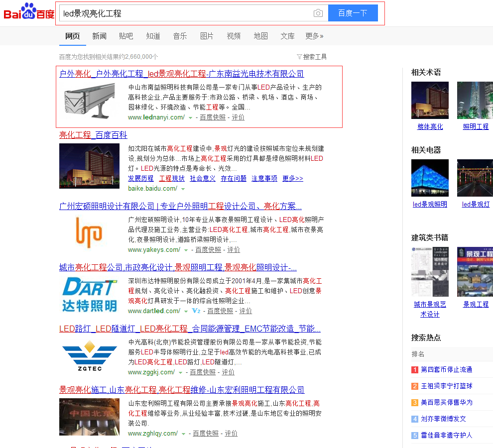Open 亮化工程_百度百科 result link

click(93, 135)
